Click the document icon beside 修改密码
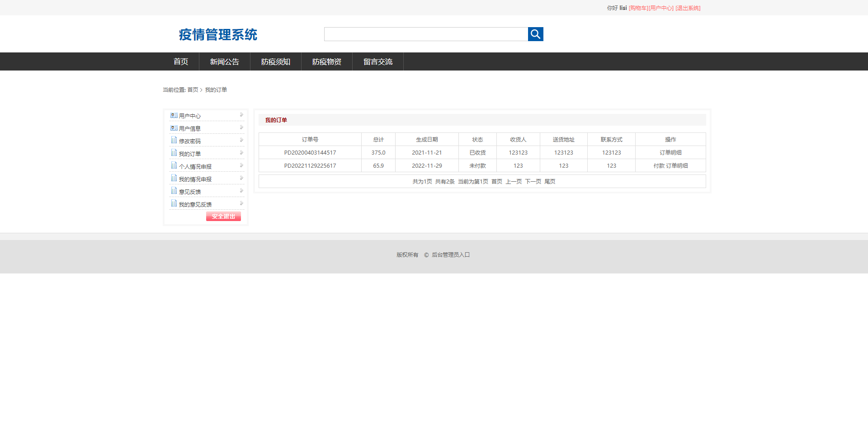868x438 pixels. point(174,140)
